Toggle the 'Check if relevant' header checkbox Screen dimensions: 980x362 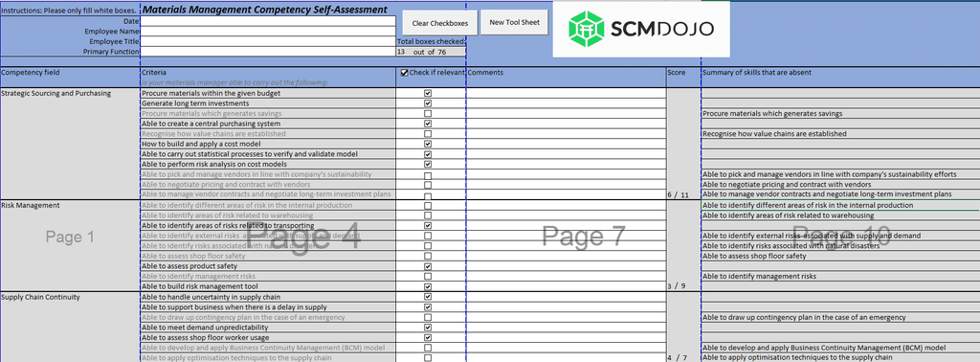tap(405, 73)
